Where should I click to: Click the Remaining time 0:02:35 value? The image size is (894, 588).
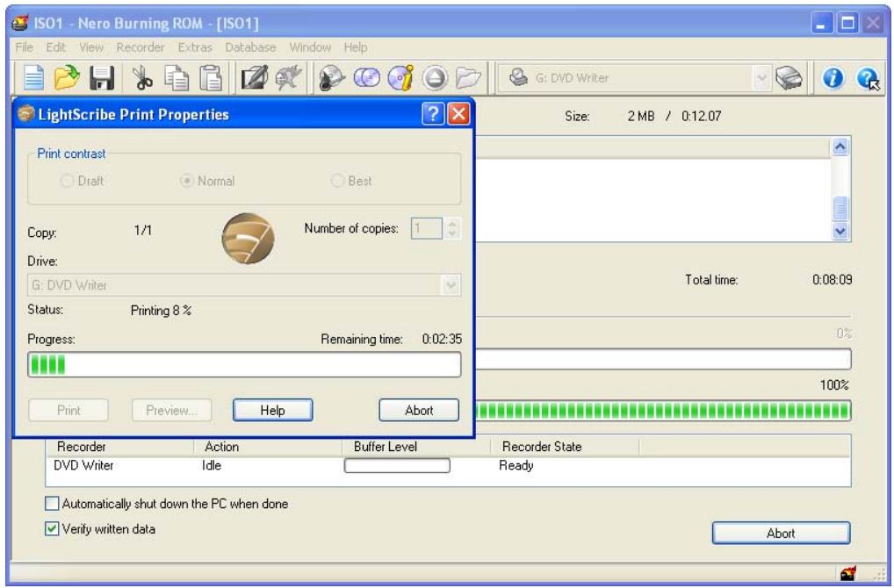click(442, 339)
